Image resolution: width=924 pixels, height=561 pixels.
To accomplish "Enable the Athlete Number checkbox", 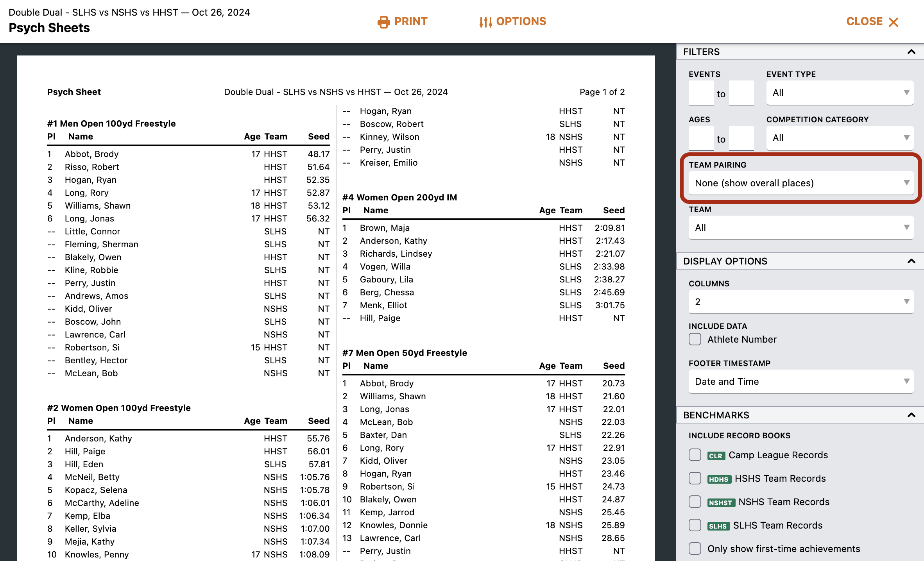I will click(695, 339).
